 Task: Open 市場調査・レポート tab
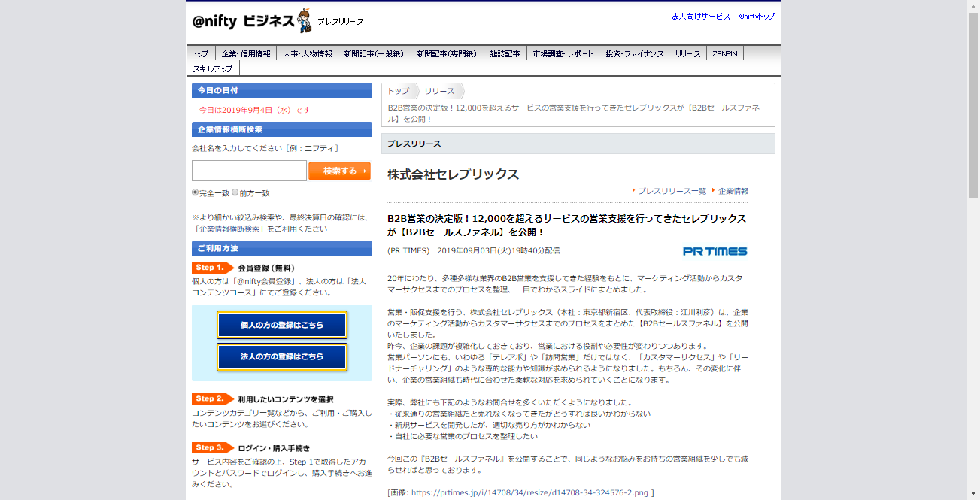[563, 53]
